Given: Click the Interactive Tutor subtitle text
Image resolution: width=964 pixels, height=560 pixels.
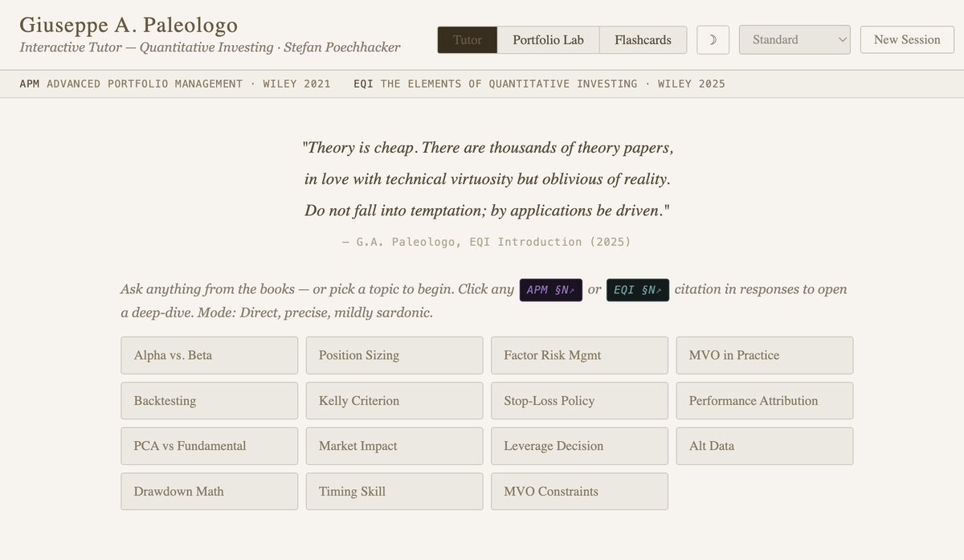Looking at the screenshot, I should click(x=210, y=47).
